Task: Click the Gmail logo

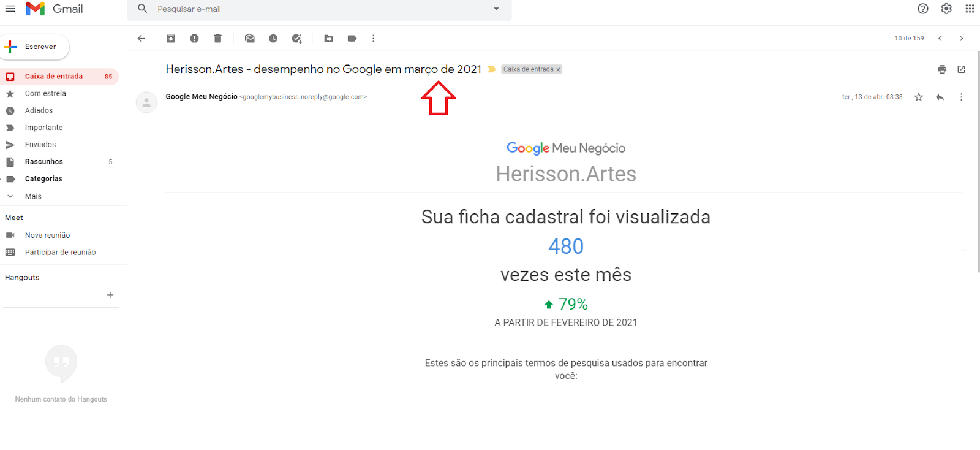Action: tap(55, 9)
